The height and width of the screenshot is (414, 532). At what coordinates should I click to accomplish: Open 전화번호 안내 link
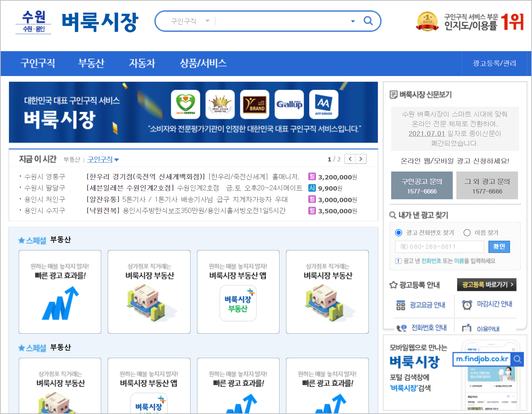pos(429,328)
